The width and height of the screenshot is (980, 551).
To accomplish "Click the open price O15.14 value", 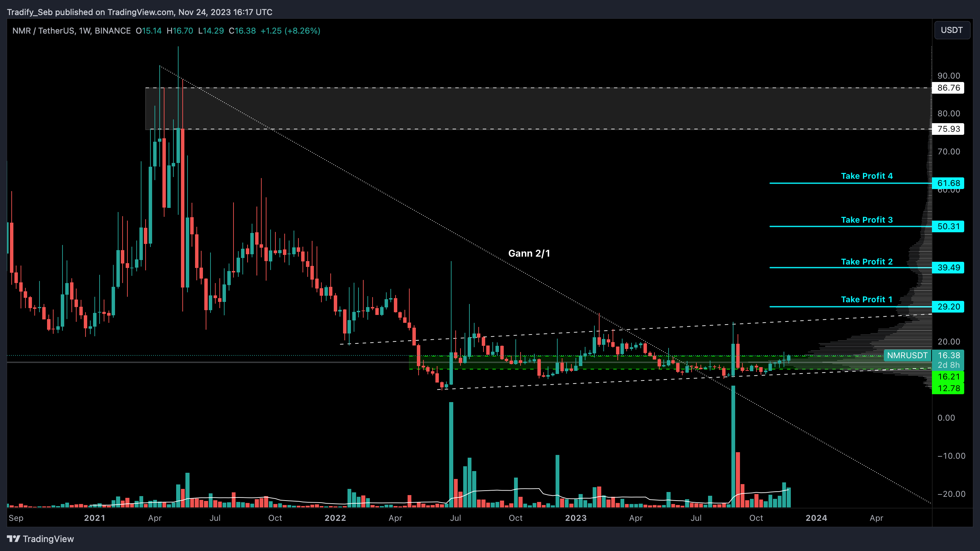I will pos(148,31).
